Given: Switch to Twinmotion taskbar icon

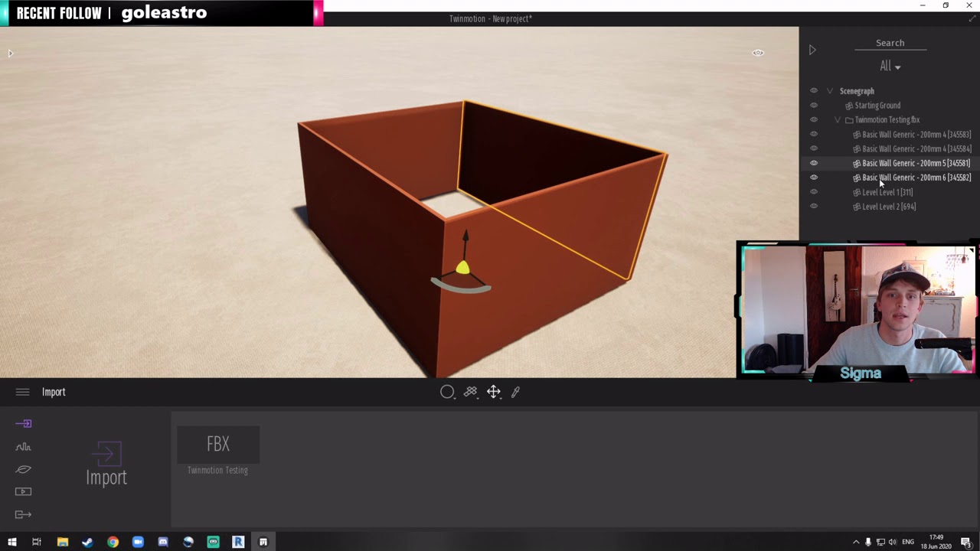Looking at the screenshot, I should pos(263,542).
